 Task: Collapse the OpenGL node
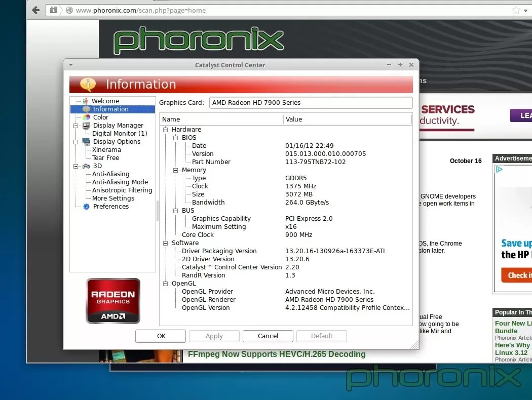click(x=166, y=284)
